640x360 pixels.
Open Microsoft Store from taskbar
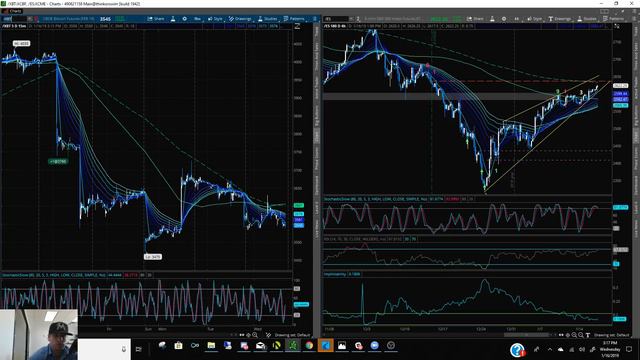pyautogui.click(x=178, y=346)
